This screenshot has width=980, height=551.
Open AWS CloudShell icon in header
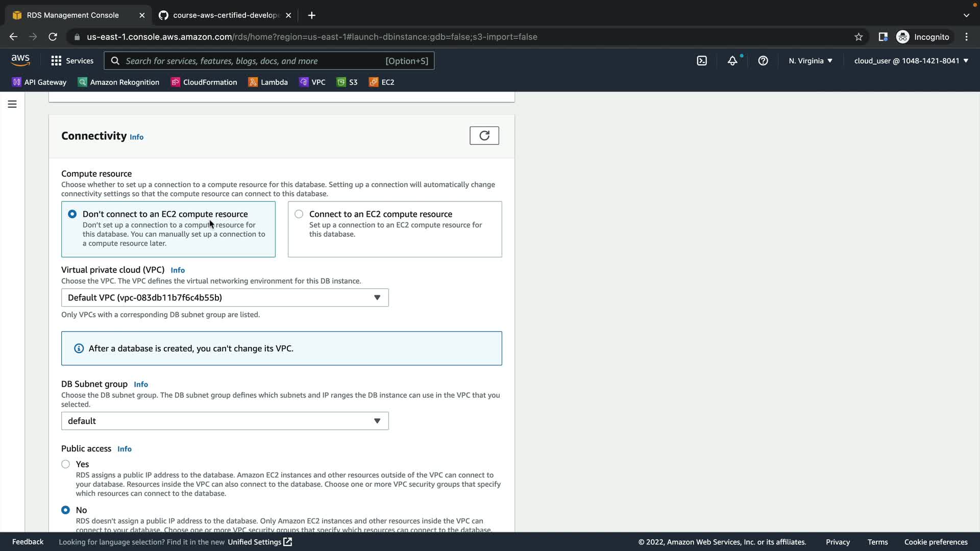(x=702, y=61)
